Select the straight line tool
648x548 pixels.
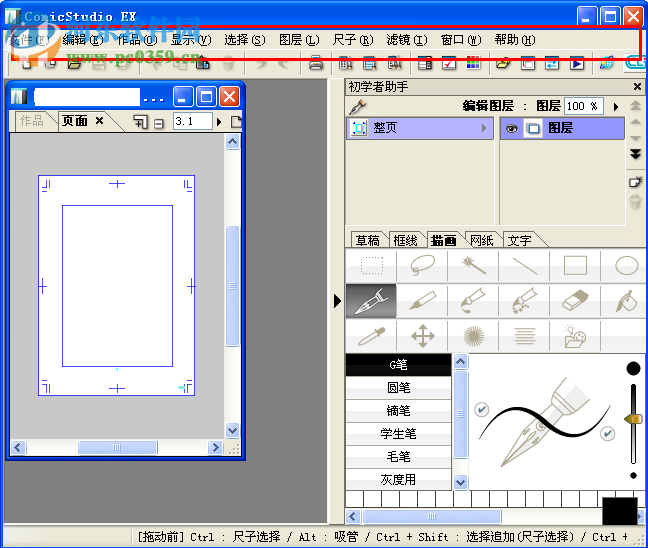click(524, 266)
